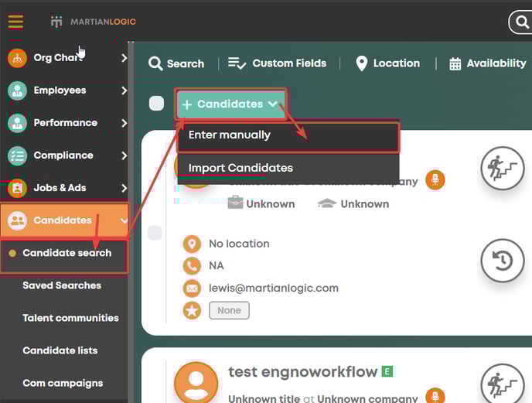Screen dimensions: 532x403
Task: Select the Compliance checklist icon
Action: [17, 155]
